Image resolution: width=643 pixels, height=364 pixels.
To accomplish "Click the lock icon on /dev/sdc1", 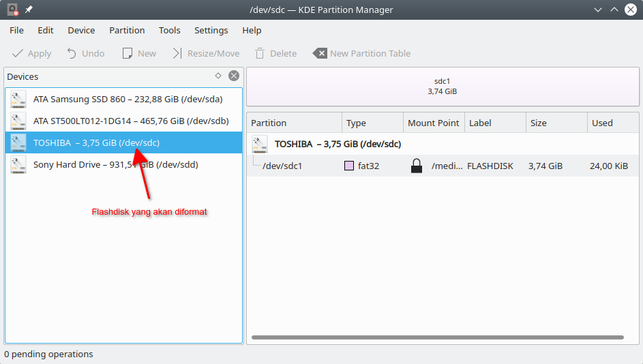I will [x=417, y=166].
